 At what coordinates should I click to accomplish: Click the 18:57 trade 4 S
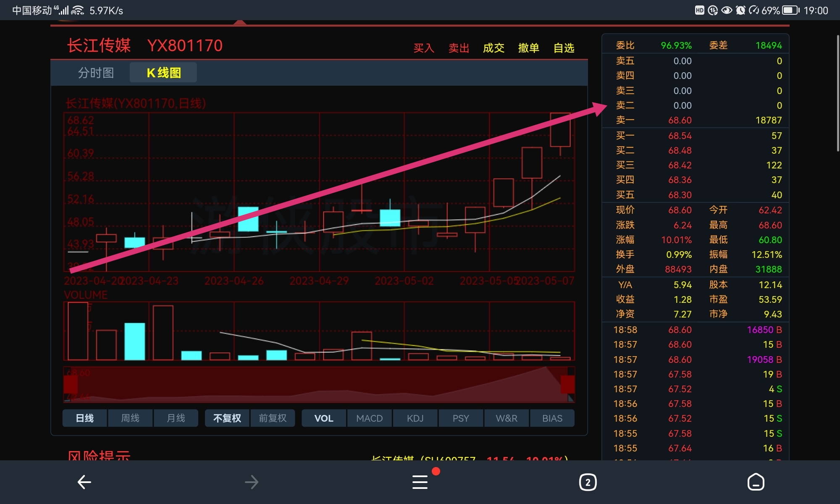tap(775, 389)
